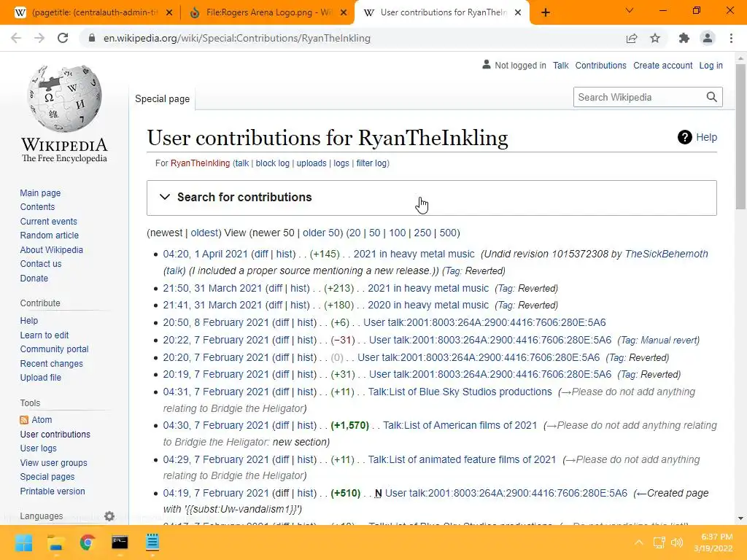Open hist for 20:50, 8 February 2021
The height and width of the screenshot is (560, 747).
pos(306,323)
